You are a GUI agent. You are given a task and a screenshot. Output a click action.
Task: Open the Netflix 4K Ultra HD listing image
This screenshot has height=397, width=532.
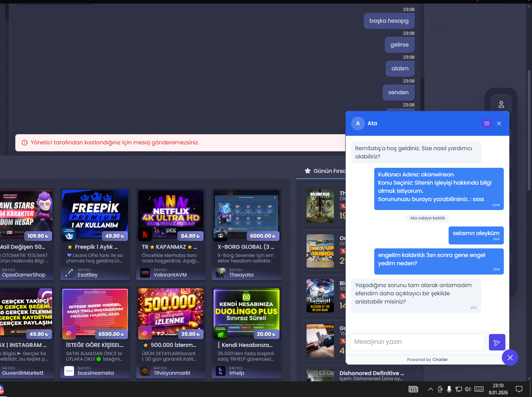point(171,214)
